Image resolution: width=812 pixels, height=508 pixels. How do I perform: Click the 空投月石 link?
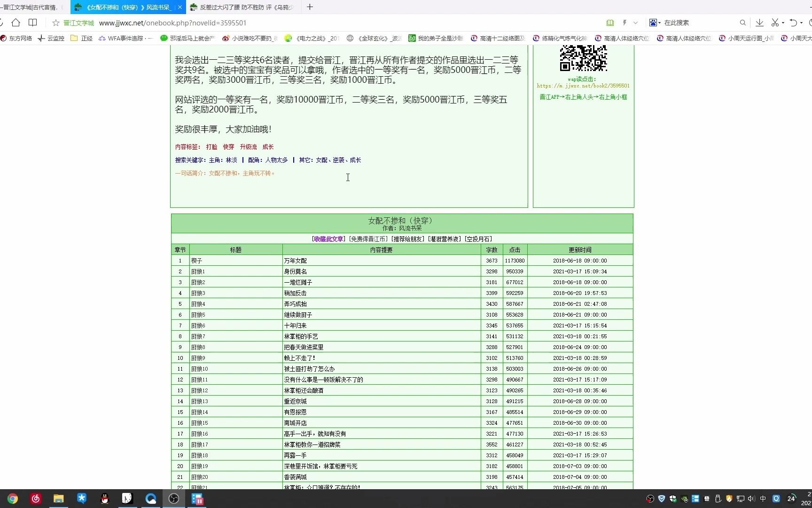[x=478, y=239]
